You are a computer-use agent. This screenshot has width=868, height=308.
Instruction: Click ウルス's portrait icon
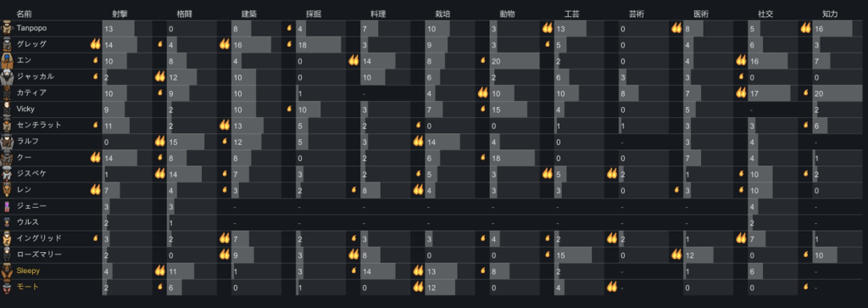7,222
